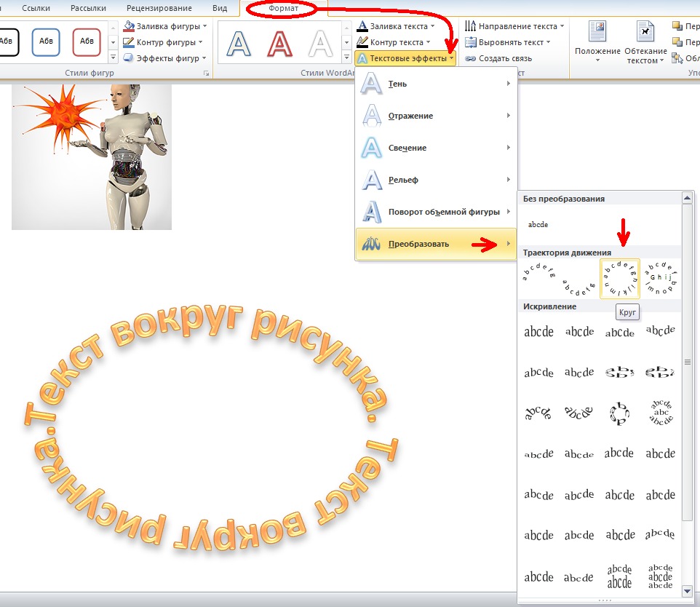Click Создать связь button
The height and width of the screenshot is (607, 700).
click(498, 58)
